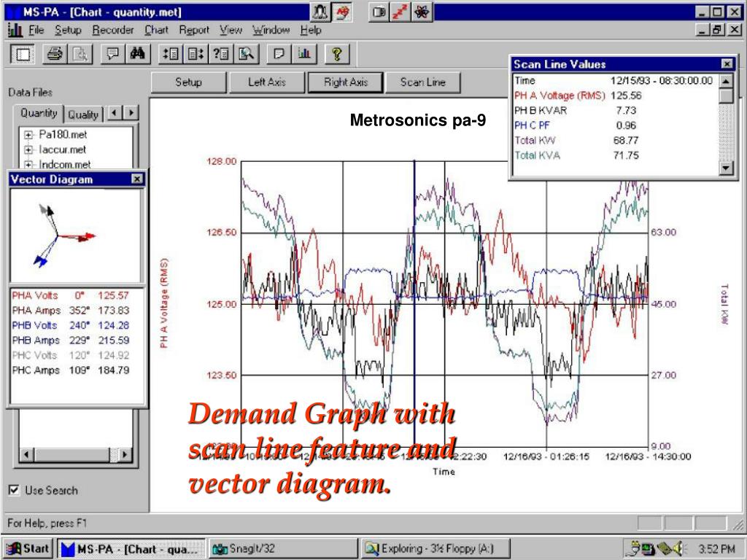This screenshot has width=747, height=560.
Task: Switch to Exploring 3½ Floppy taskbar button
Action: coord(435,548)
